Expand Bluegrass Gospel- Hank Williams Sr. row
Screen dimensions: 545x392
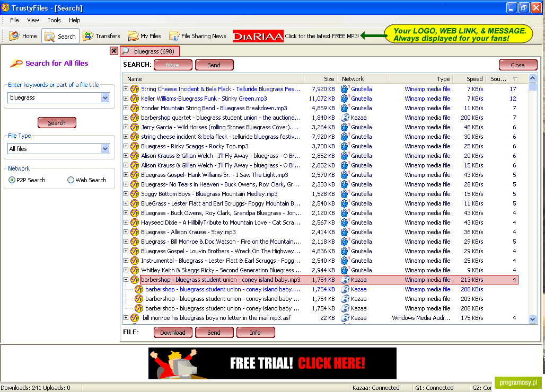tap(126, 175)
